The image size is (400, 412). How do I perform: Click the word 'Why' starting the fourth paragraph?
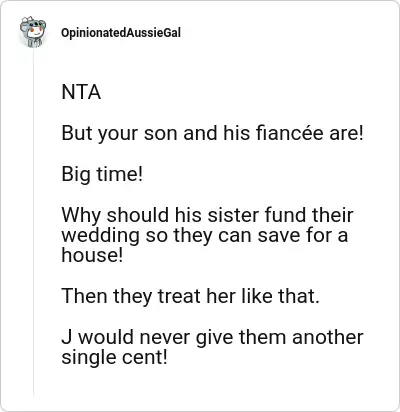click(x=81, y=216)
